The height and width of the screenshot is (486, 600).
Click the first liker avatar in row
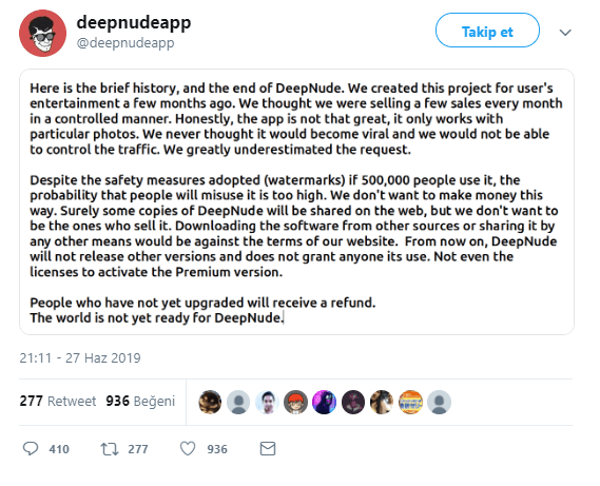209,402
